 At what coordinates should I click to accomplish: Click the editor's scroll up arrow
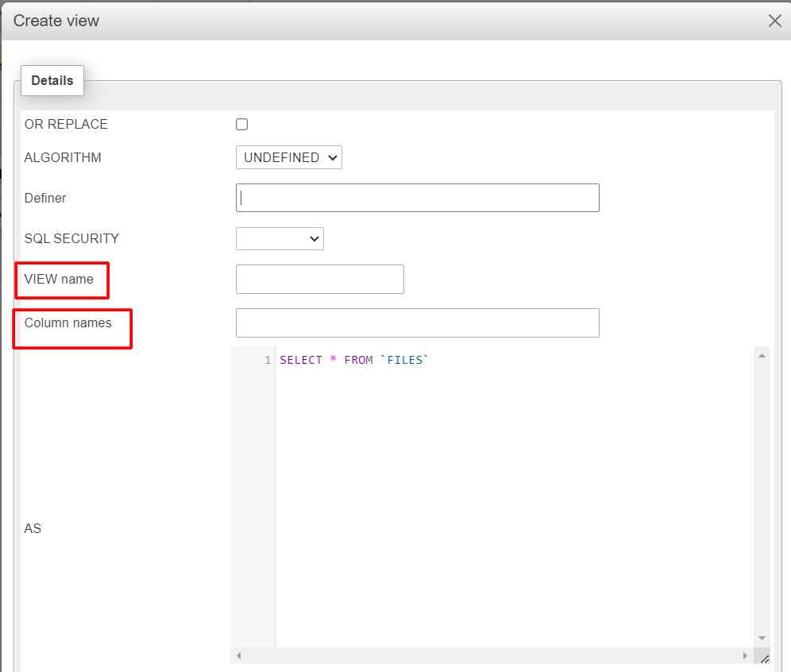pyautogui.click(x=762, y=356)
